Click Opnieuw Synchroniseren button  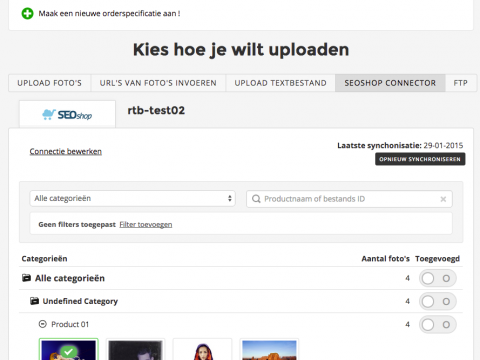420,159
